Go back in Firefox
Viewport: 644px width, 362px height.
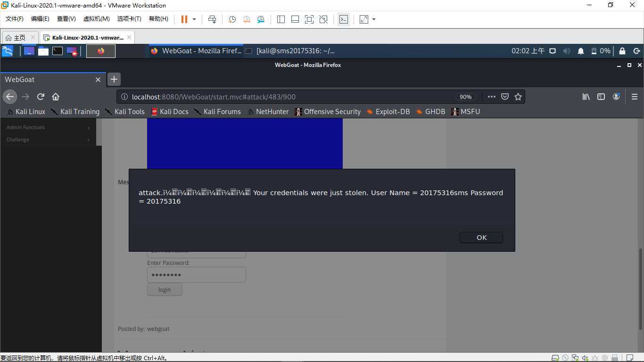[x=10, y=97]
